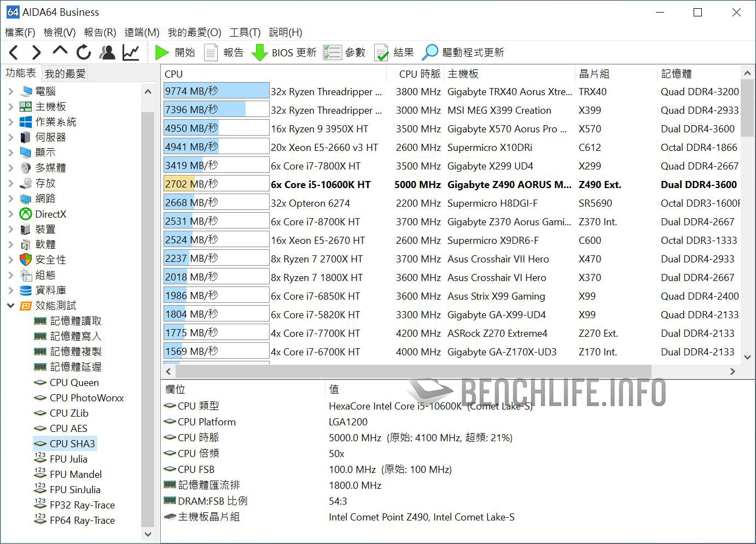Open the 結果 results button
Image resolution: width=756 pixels, height=544 pixels.
pos(381,52)
